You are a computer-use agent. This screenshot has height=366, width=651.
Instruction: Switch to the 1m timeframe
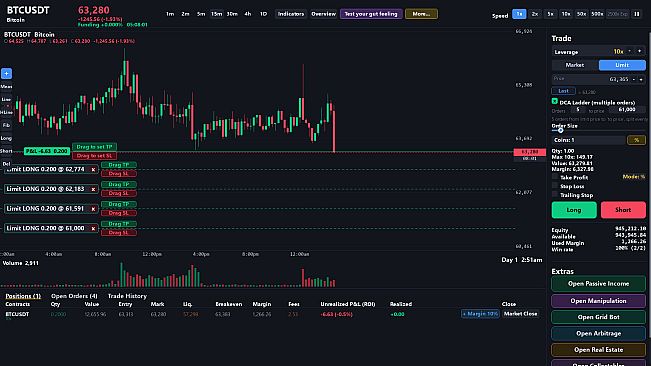coord(170,14)
